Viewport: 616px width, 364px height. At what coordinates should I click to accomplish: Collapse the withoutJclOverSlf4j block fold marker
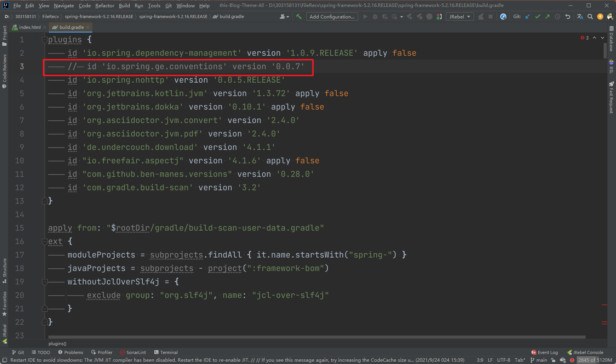pos(45,282)
